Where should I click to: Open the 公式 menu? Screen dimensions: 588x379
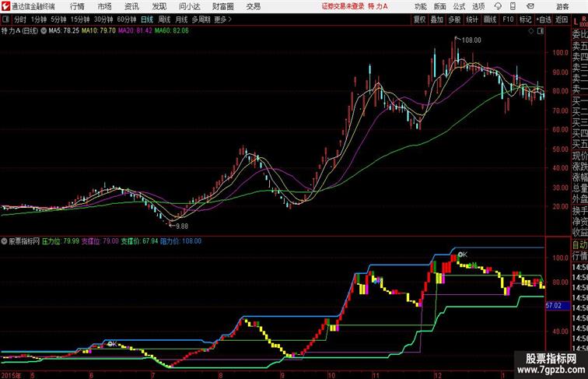pos(459,6)
